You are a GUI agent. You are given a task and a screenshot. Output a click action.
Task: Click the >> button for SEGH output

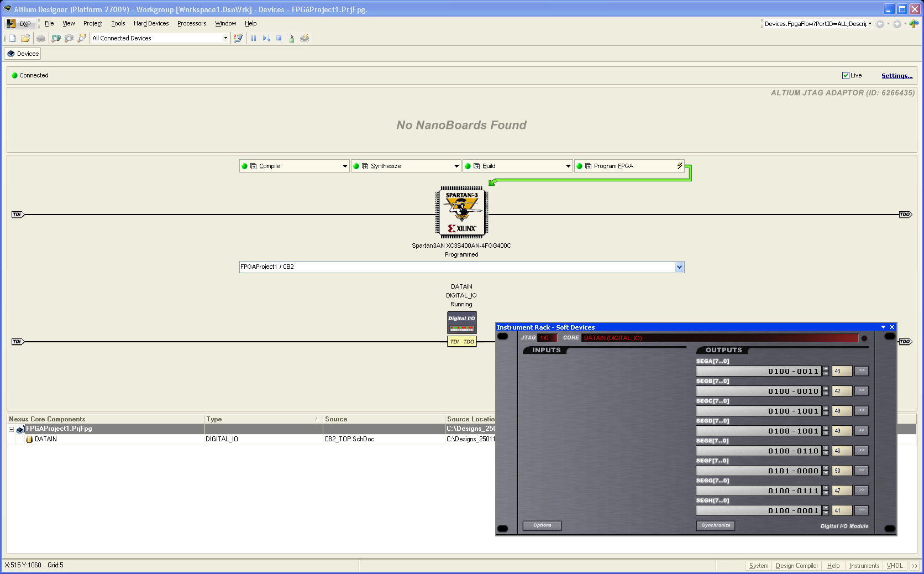(862, 510)
